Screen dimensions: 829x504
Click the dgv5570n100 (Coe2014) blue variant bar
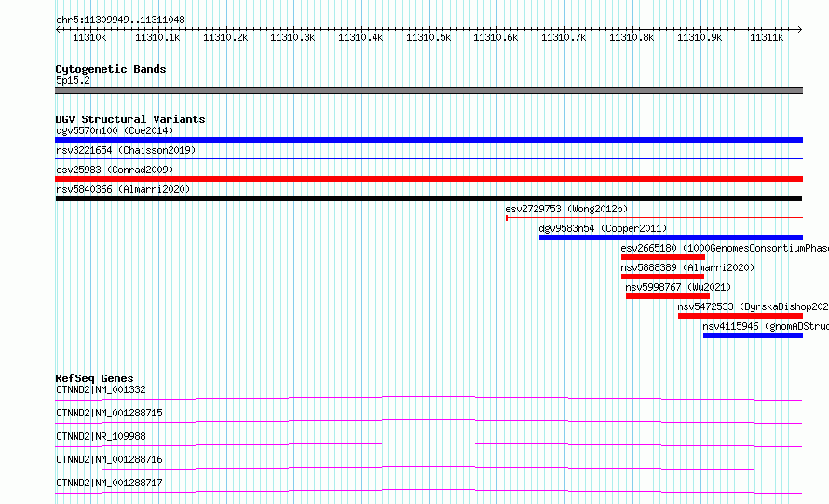click(428, 140)
